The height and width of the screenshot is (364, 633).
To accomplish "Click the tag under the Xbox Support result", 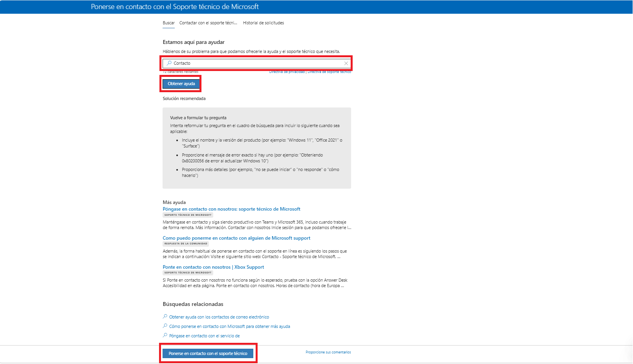I will [x=188, y=273].
